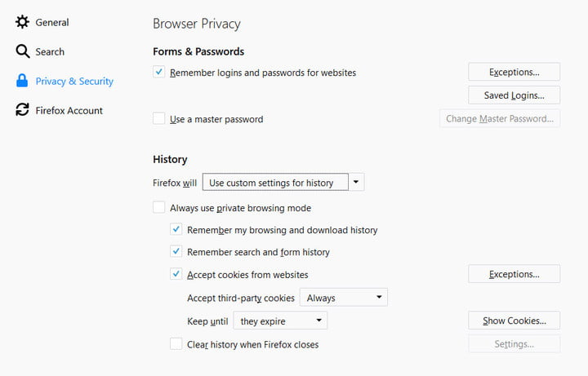Uncheck Remember search and form history
Viewport: 588px width, 376px height.
[x=176, y=252]
